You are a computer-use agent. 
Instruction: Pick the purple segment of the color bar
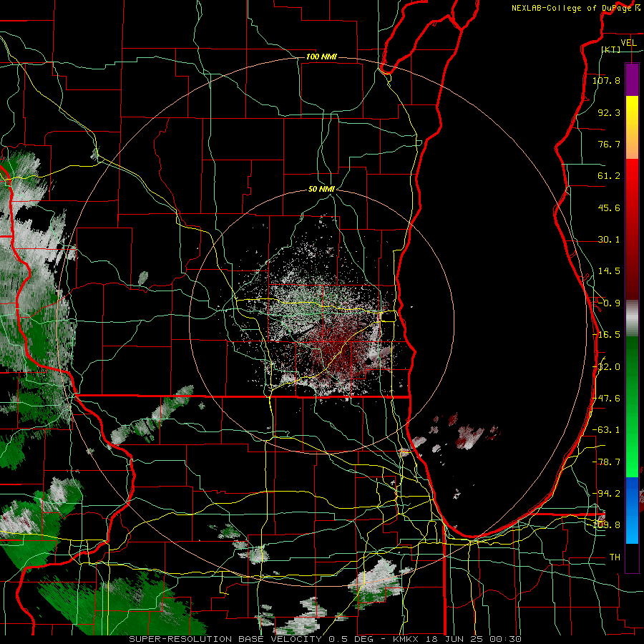coord(632,79)
